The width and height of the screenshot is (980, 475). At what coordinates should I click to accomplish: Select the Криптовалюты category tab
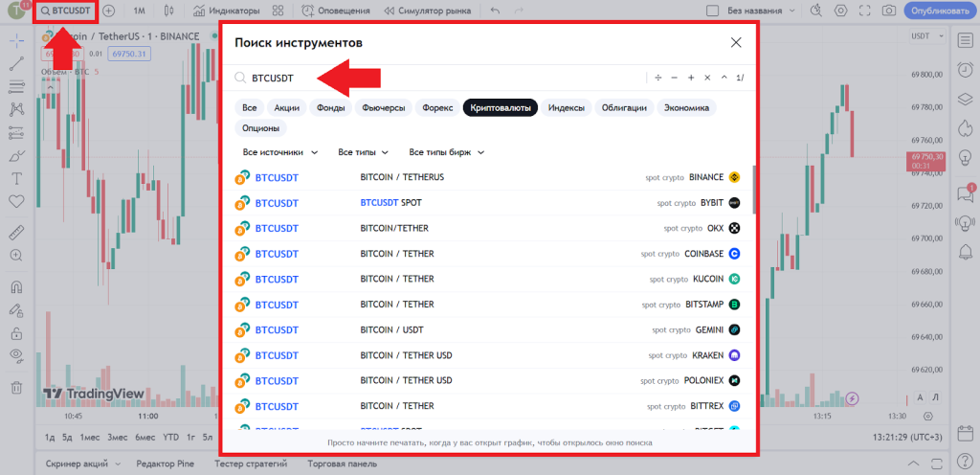500,107
